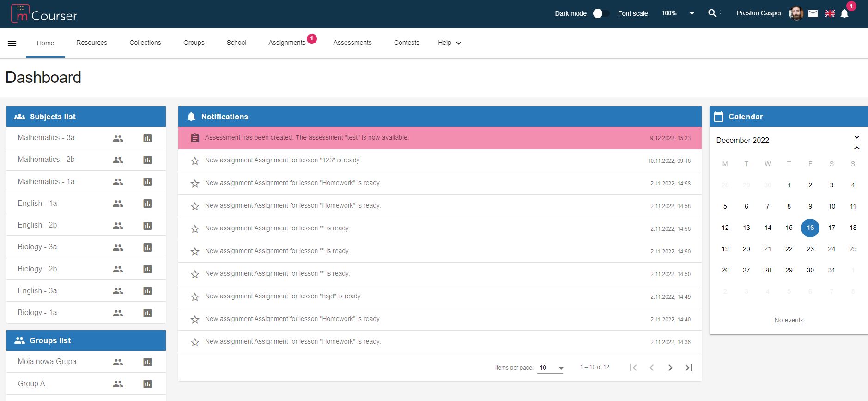Go to previous month in calendar
868x401 pixels.
(856, 148)
